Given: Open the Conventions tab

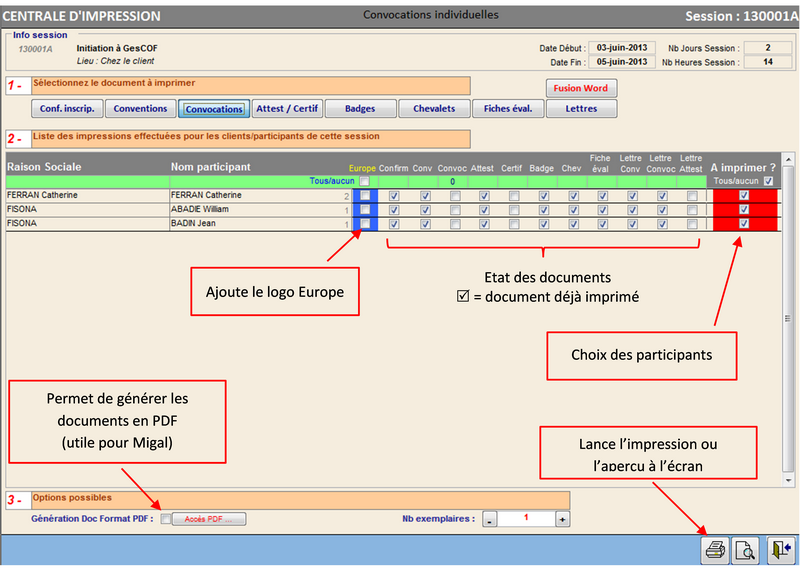Looking at the screenshot, I should click(x=140, y=109).
